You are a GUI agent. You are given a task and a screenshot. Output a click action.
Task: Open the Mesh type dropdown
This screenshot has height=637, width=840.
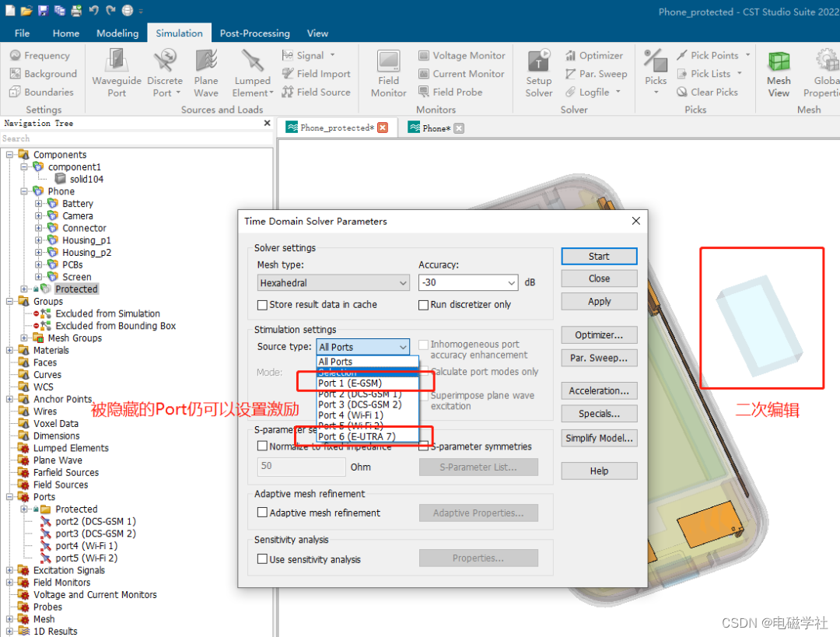(x=333, y=282)
